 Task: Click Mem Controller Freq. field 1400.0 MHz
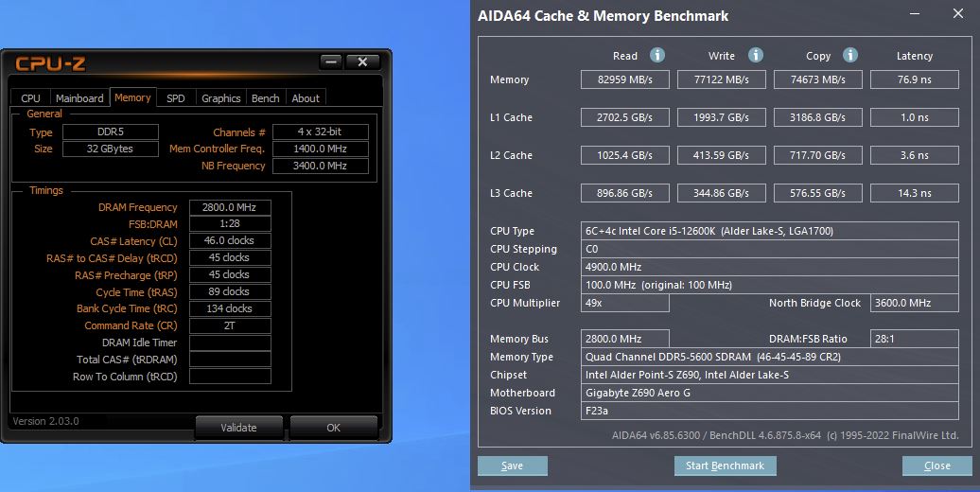[320, 149]
